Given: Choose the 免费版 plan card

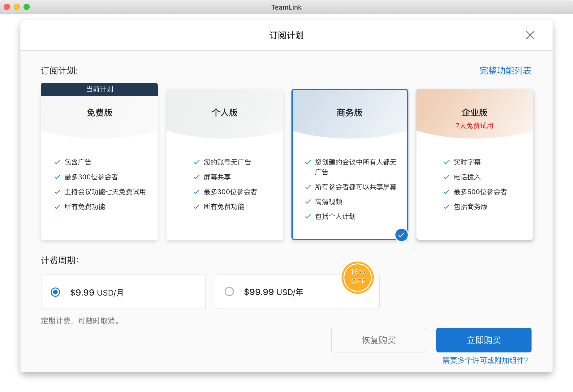Looking at the screenshot, I should tap(99, 167).
